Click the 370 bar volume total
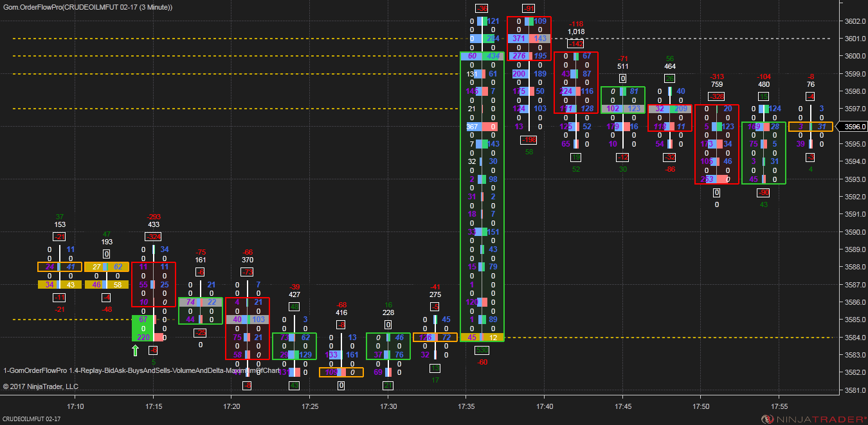Screen dimensions: 868x425 pyautogui.click(x=248, y=260)
